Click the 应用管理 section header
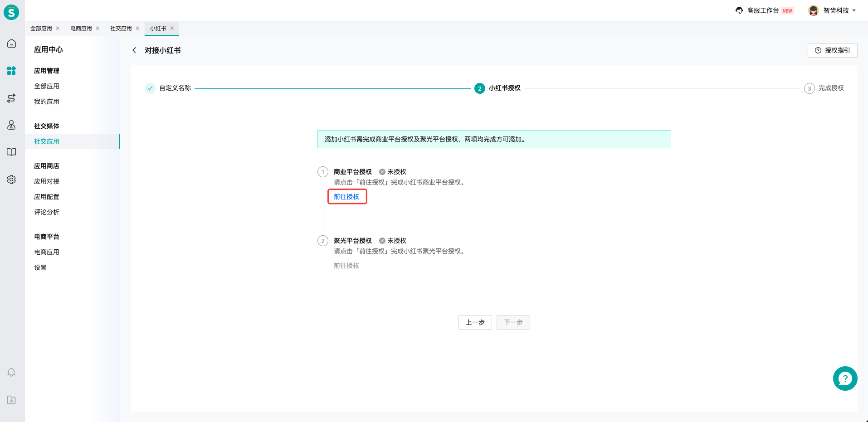 pyautogui.click(x=47, y=71)
